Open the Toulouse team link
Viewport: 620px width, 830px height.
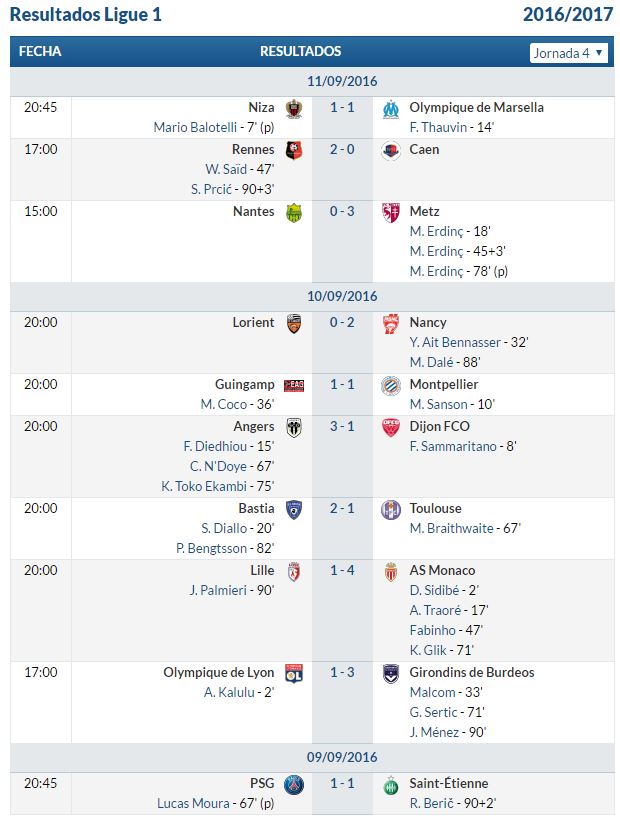(435, 509)
